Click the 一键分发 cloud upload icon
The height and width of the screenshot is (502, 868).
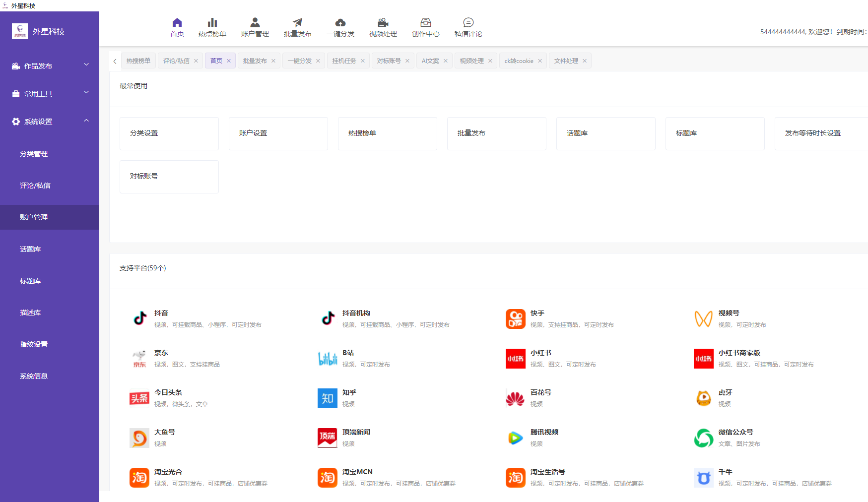(x=340, y=22)
